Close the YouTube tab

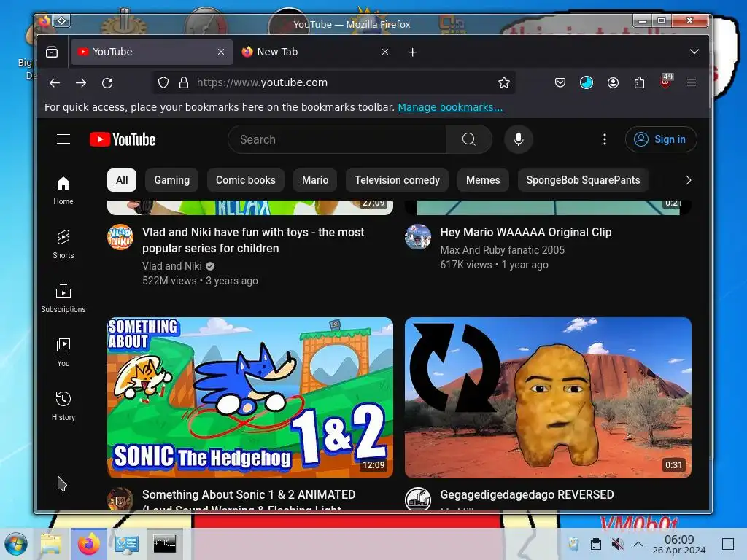(220, 52)
